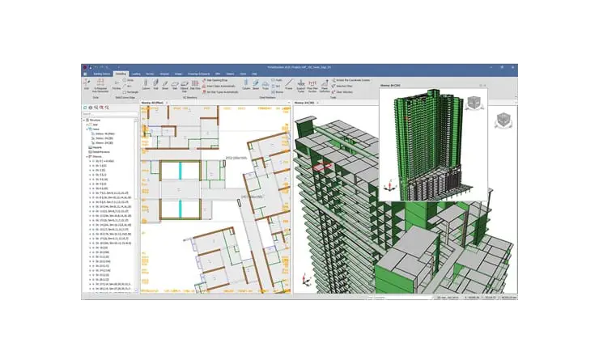
Task: Select the steel Frame tool
Action: coord(289,84)
